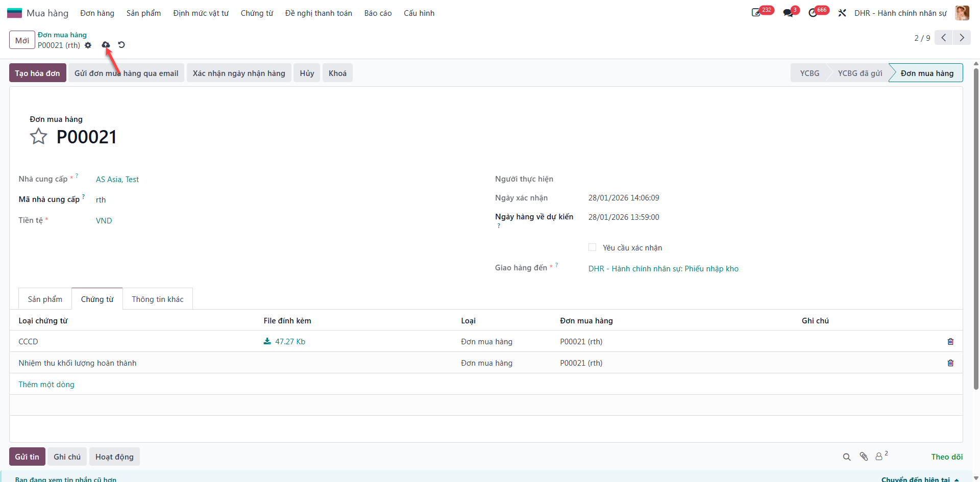The image size is (980, 482).
Task: Open the Báo cáo menu
Action: coord(378,13)
